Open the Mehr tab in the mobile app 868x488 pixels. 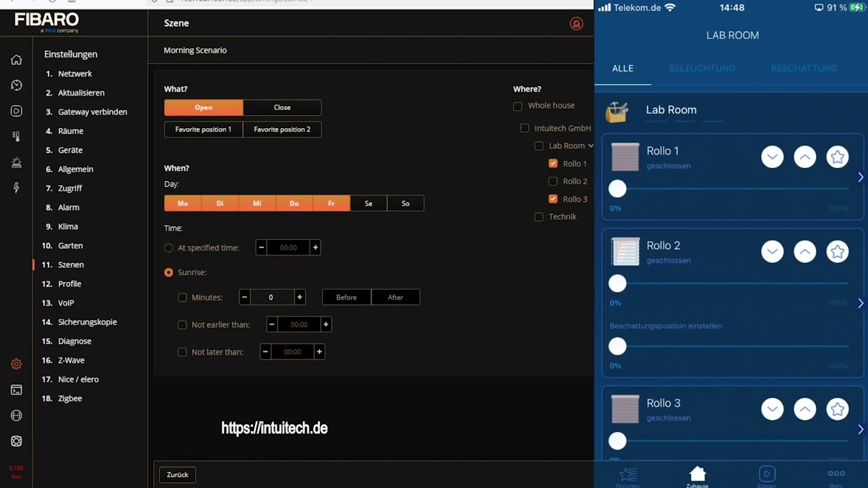coord(836,476)
